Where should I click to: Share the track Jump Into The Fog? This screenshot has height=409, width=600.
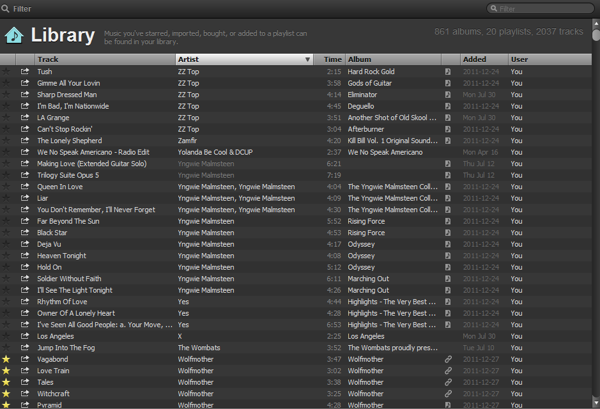[x=25, y=347]
